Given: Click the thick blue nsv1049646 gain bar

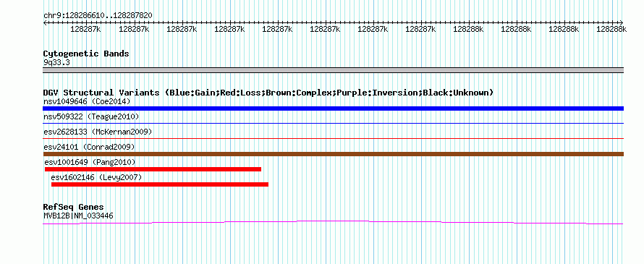Looking at the screenshot, I should tap(333, 108).
